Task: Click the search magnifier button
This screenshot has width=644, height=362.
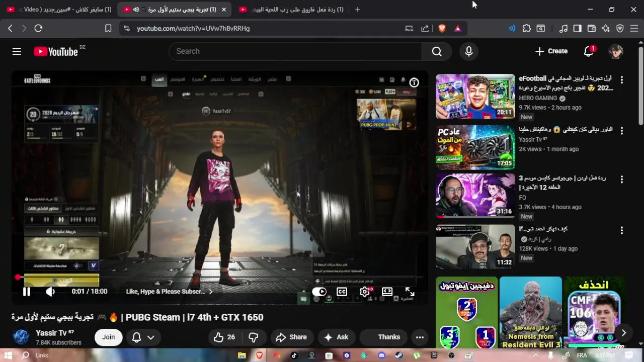Action: coord(437,51)
